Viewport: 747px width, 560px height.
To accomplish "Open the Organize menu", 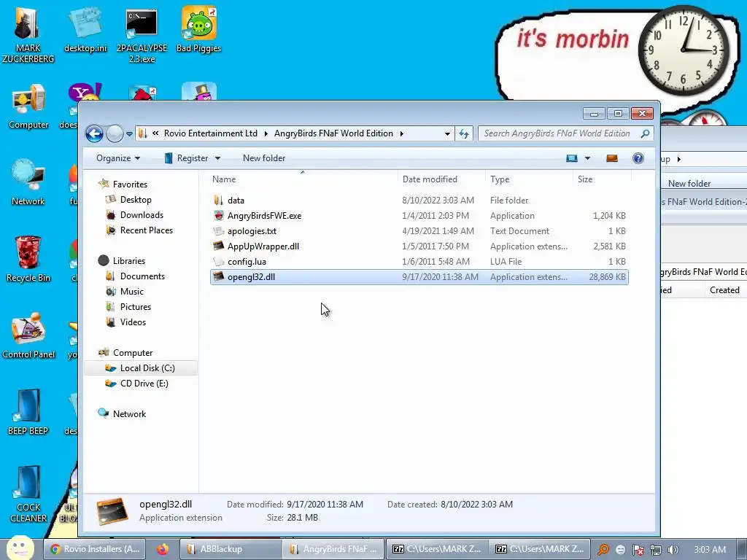I will [x=117, y=158].
